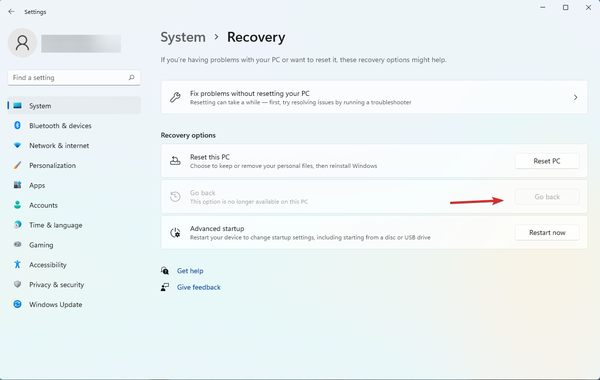Click the Find a setting search box
Image resolution: width=600 pixels, height=380 pixels.
click(x=74, y=78)
